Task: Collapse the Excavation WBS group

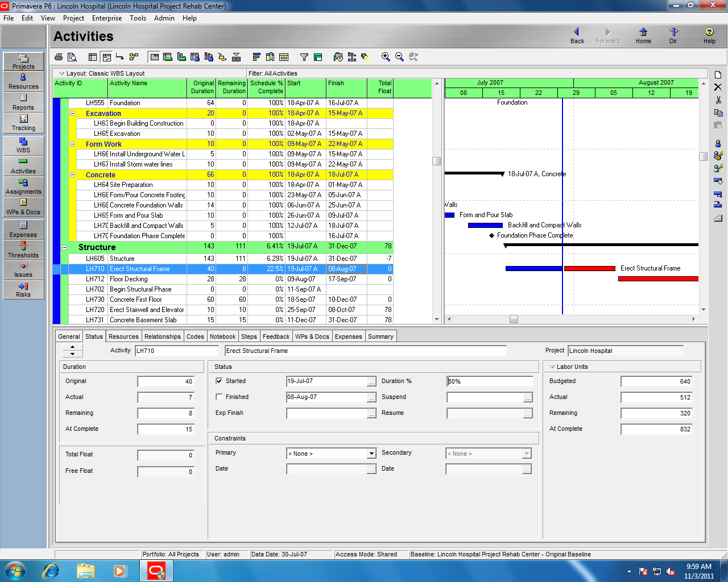Action: 73,113
